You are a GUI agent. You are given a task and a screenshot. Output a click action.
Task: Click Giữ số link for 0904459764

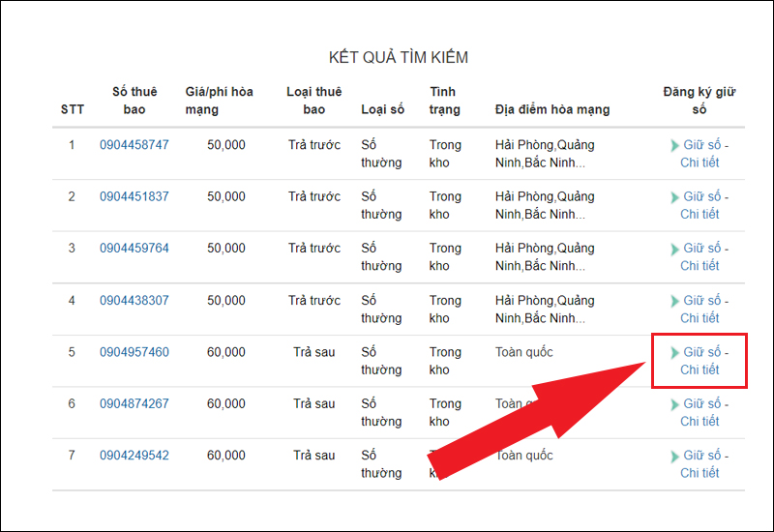[x=702, y=249]
